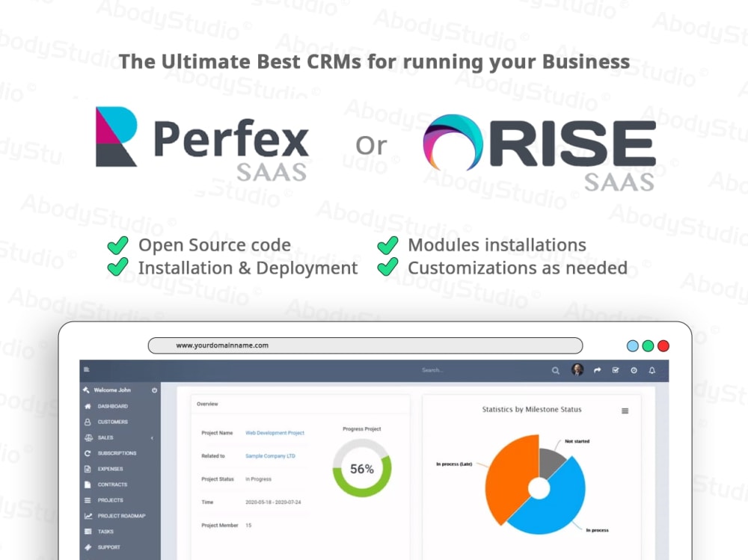The width and height of the screenshot is (748, 560).
Task: Open the notifications bell icon
Action: click(x=652, y=370)
